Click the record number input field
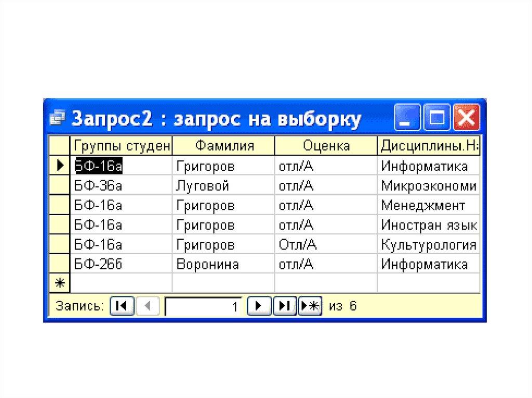This screenshot has width=532, height=398. (x=204, y=306)
